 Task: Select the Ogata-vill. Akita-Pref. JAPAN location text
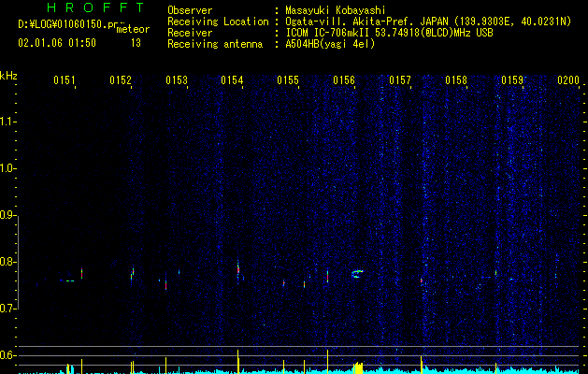[x=428, y=22]
